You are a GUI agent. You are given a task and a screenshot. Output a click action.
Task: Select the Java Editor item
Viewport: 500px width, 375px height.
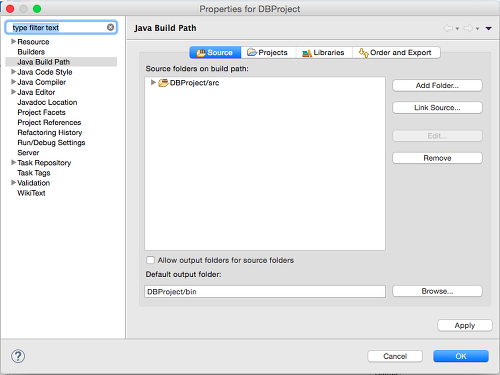coord(36,92)
